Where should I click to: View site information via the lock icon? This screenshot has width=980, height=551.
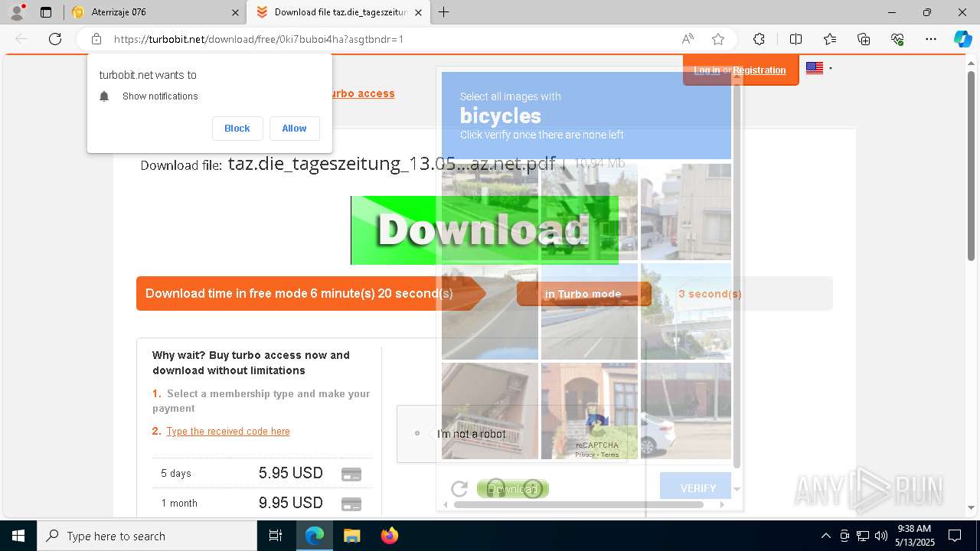coord(96,39)
